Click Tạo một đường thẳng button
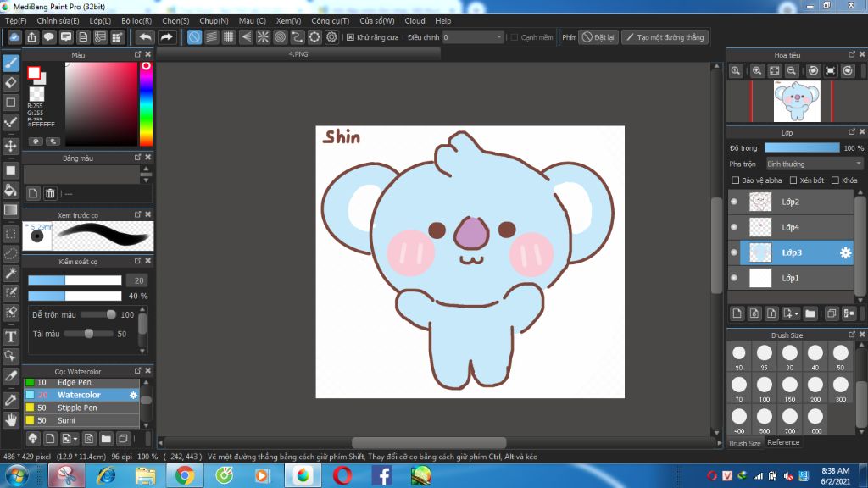 click(x=665, y=37)
